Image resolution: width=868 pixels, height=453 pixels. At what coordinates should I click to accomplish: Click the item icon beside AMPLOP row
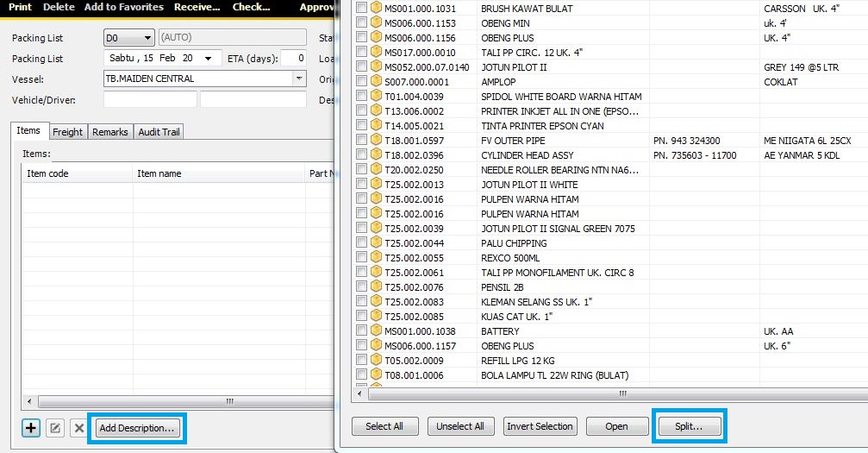click(x=376, y=81)
